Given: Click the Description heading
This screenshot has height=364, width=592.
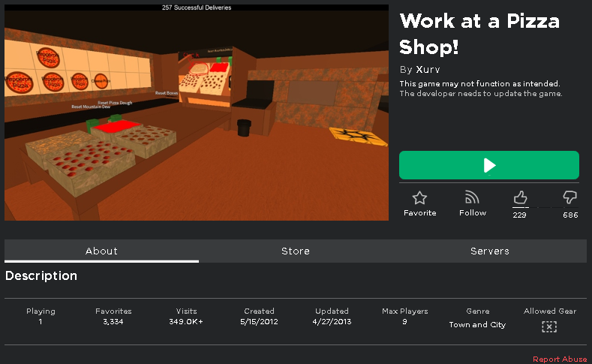Looking at the screenshot, I should [41, 276].
